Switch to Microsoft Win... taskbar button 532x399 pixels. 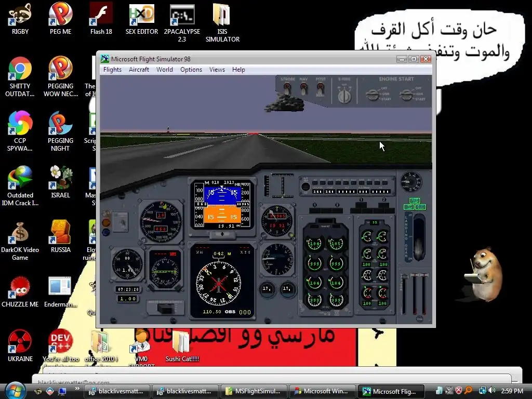[x=322, y=391]
